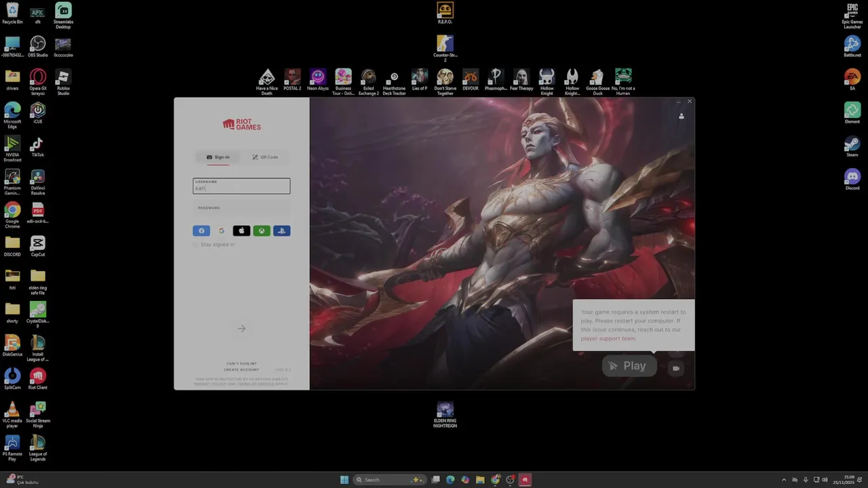Open the CapCut desktop shortcut

click(38, 245)
